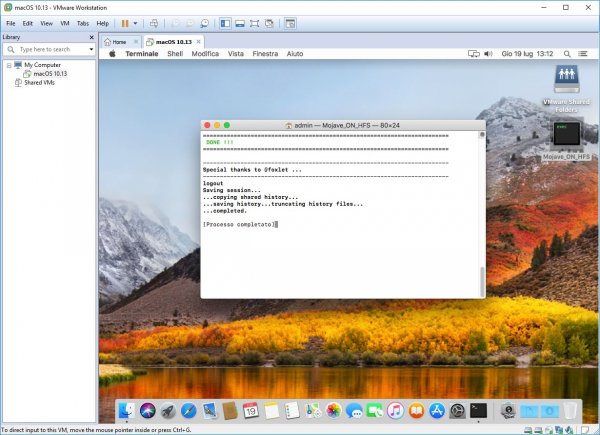Screen dimensions: 600x435
Task: Open the snapshot manager toolbar icon
Action: pos(205,24)
